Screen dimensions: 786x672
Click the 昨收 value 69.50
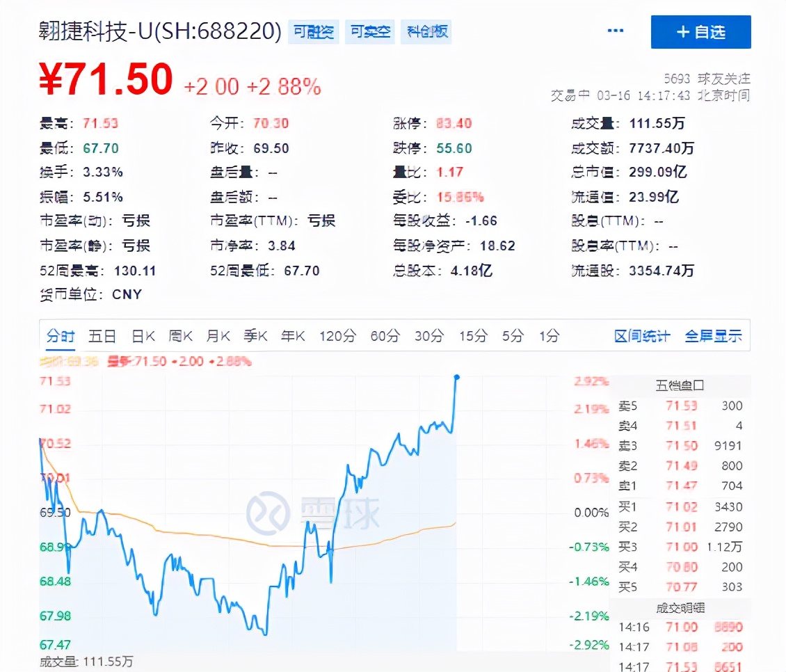point(271,148)
